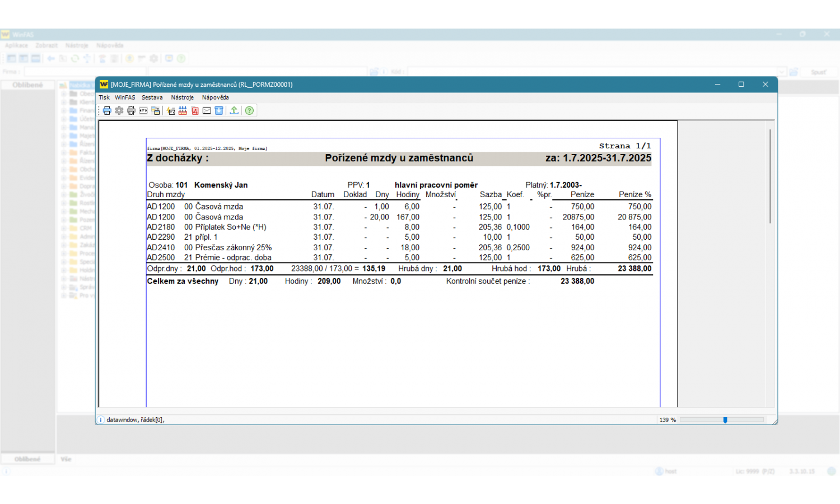Click the Oblíbené panel header in background window
840x504 pixels.
pyautogui.click(x=27, y=85)
